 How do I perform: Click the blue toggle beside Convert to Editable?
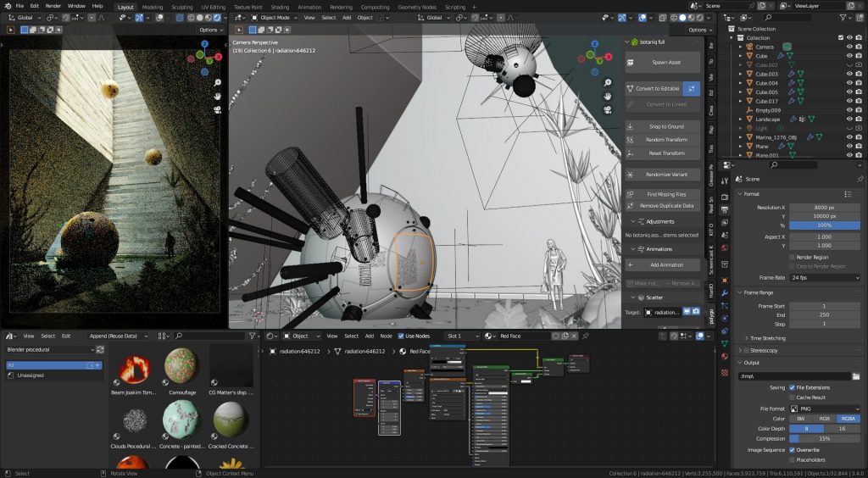pyautogui.click(x=692, y=88)
